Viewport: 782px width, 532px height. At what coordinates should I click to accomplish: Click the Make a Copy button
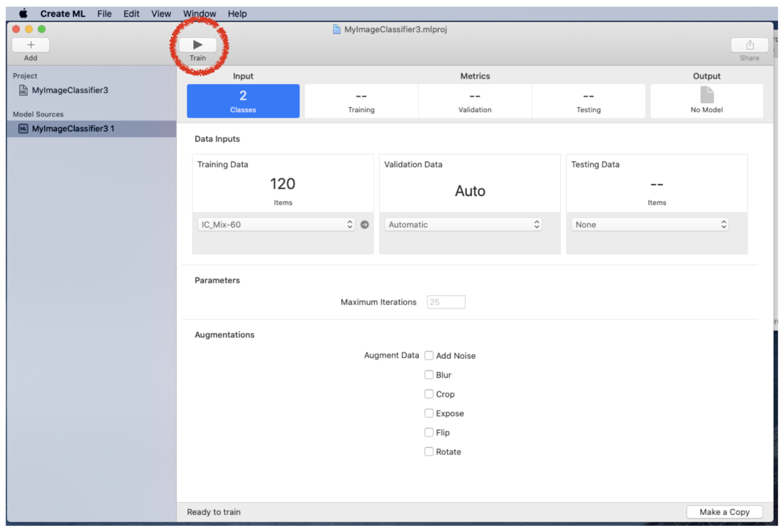tap(724, 512)
